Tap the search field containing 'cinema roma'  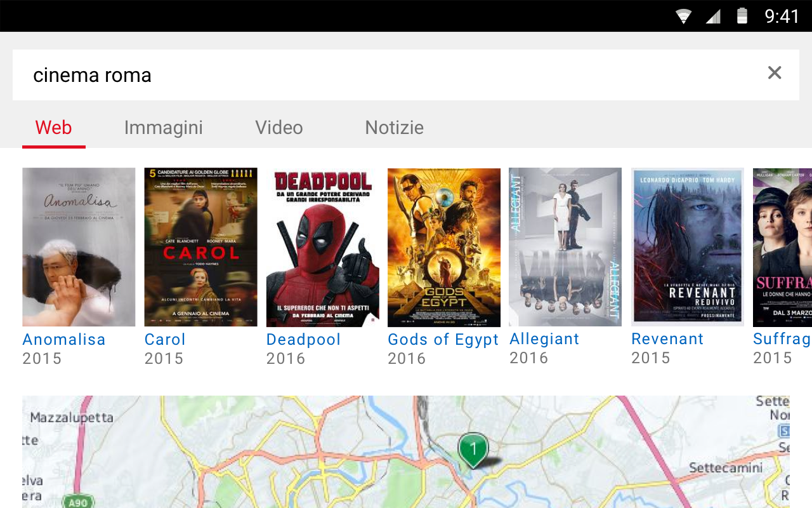(406, 75)
